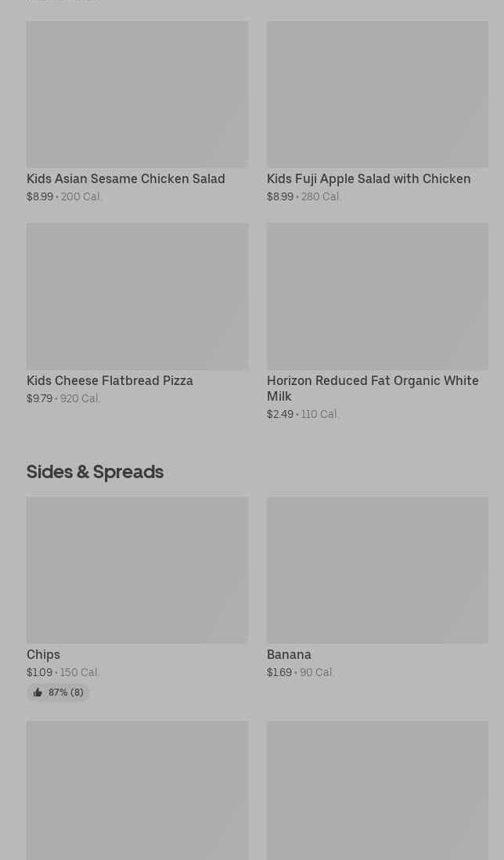
Task: Click Horizon Reduced Fat Organic White Milk title
Action: pyautogui.click(x=373, y=388)
